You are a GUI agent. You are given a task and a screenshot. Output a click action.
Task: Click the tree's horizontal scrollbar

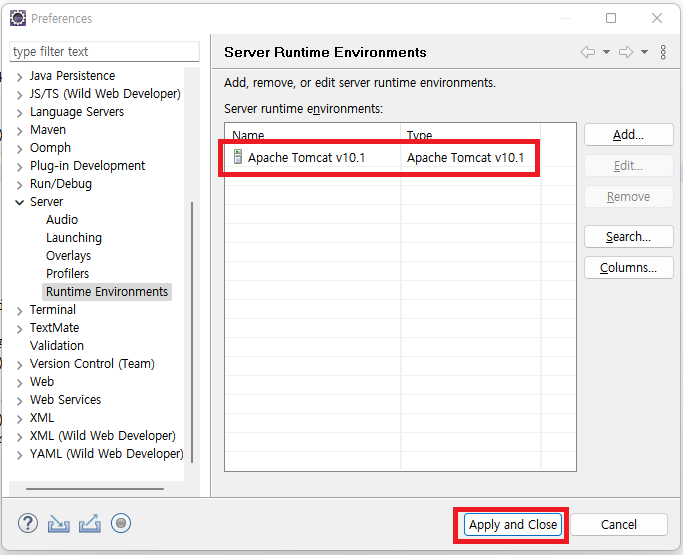click(95, 489)
